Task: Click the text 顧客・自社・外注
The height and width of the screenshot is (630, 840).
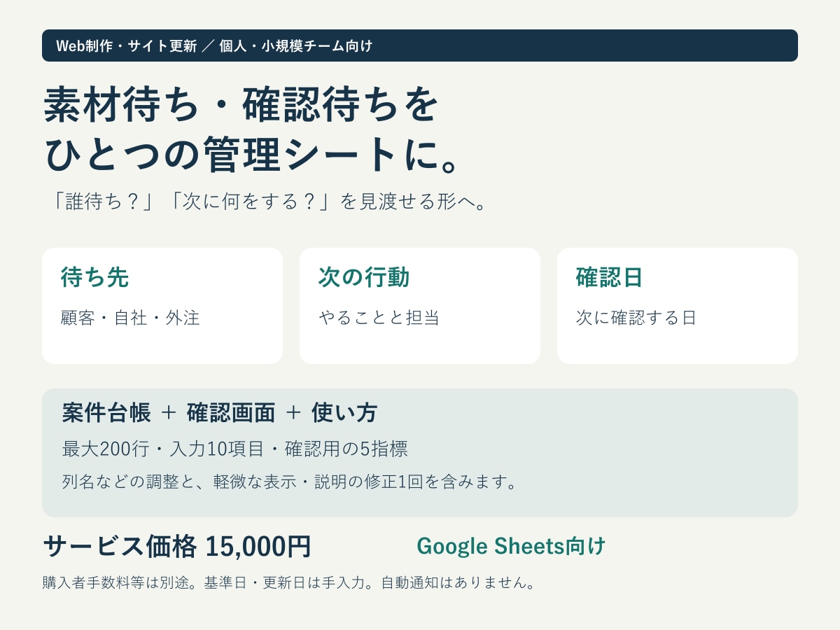Action: (130, 318)
